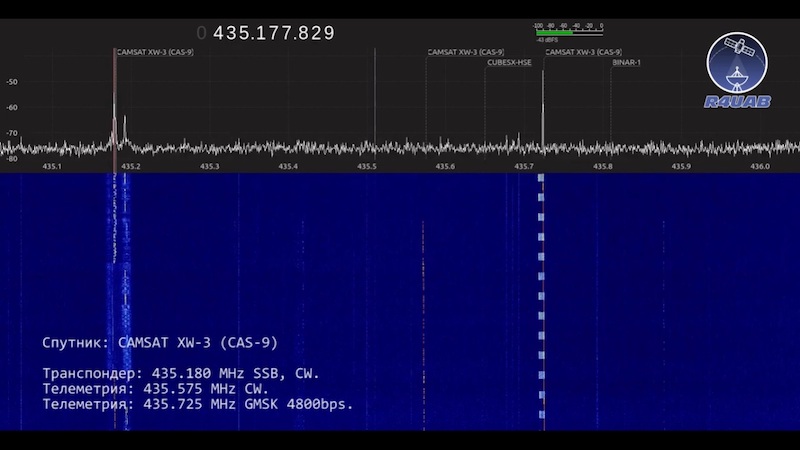This screenshot has width=800, height=450.
Task: Click the -43 dBFS level readout
Action: click(547, 40)
